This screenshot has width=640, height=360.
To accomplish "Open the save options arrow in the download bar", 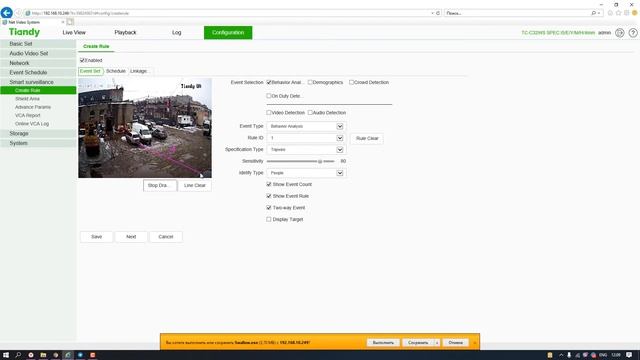I will (x=437, y=343).
